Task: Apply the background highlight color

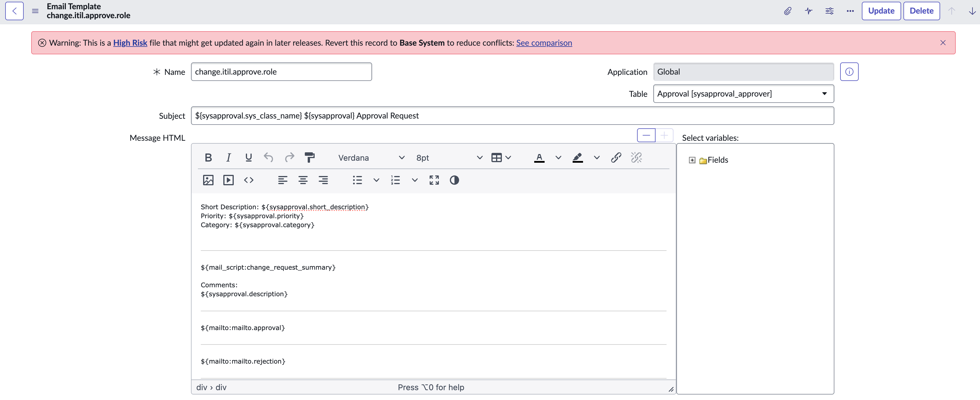Action: tap(578, 158)
